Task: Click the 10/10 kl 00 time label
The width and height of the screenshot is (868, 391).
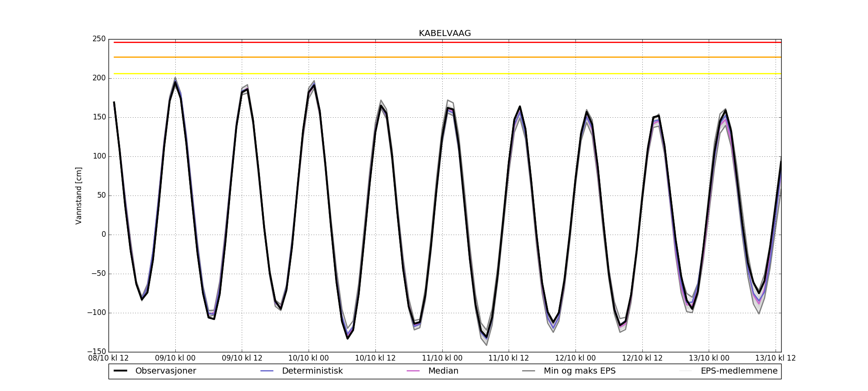Action: coord(309,358)
